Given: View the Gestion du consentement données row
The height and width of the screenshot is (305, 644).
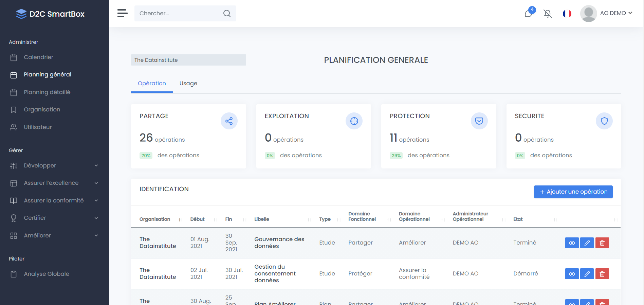Looking at the screenshot, I should [572, 274].
